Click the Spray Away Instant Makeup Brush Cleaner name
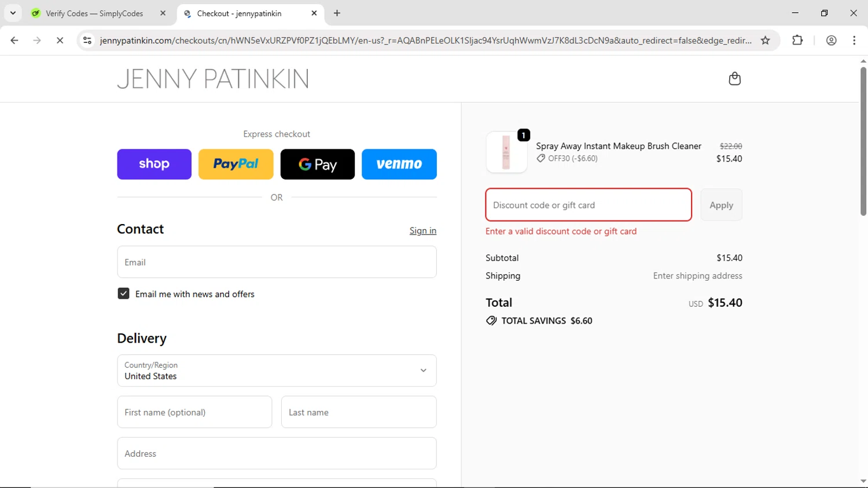 pos(619,146)
